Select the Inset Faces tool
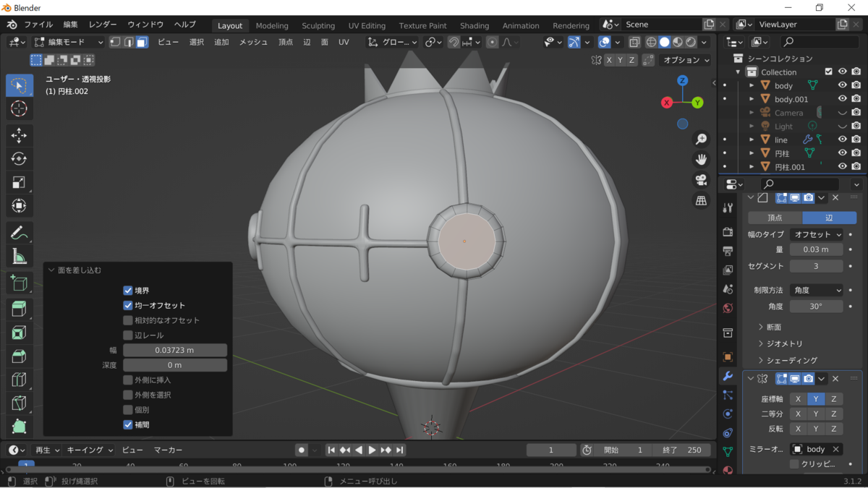 (20, 333)
